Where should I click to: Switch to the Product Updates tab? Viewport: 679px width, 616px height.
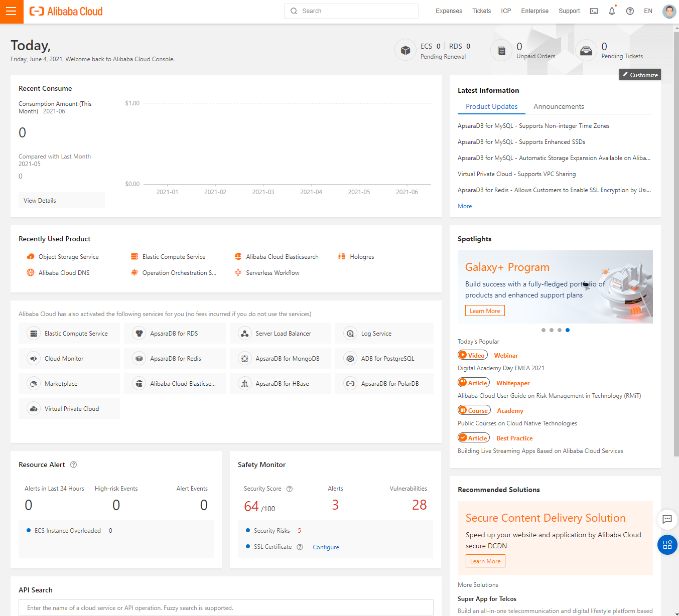(491, 106)
